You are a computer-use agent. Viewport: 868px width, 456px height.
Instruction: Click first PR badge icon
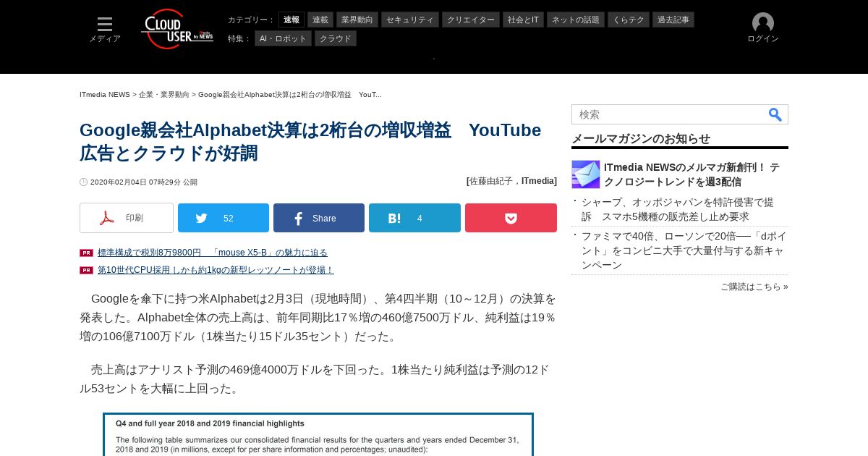[x=86, y=253]
